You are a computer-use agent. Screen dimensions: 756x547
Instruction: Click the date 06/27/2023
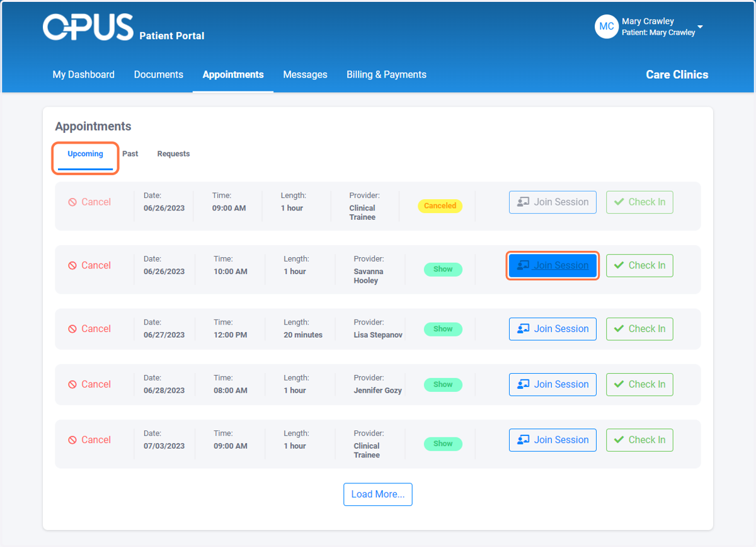(164, 335)
